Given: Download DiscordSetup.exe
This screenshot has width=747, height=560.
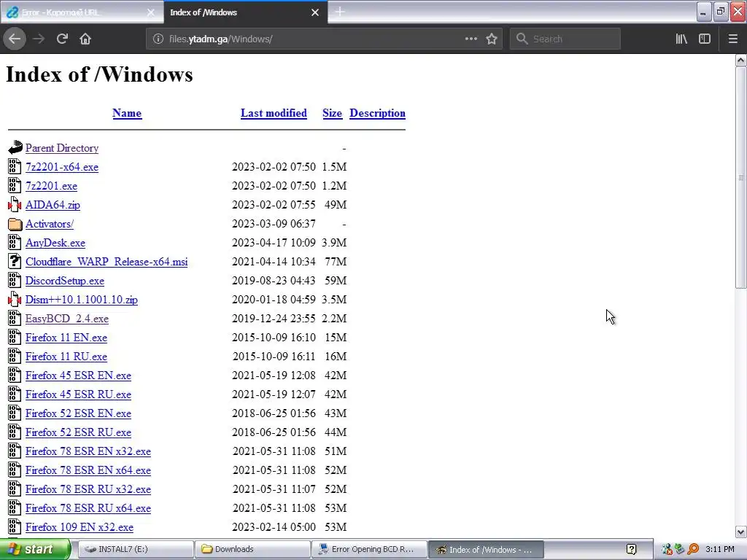Looking at the screenshot, I should tap(65, 281).
